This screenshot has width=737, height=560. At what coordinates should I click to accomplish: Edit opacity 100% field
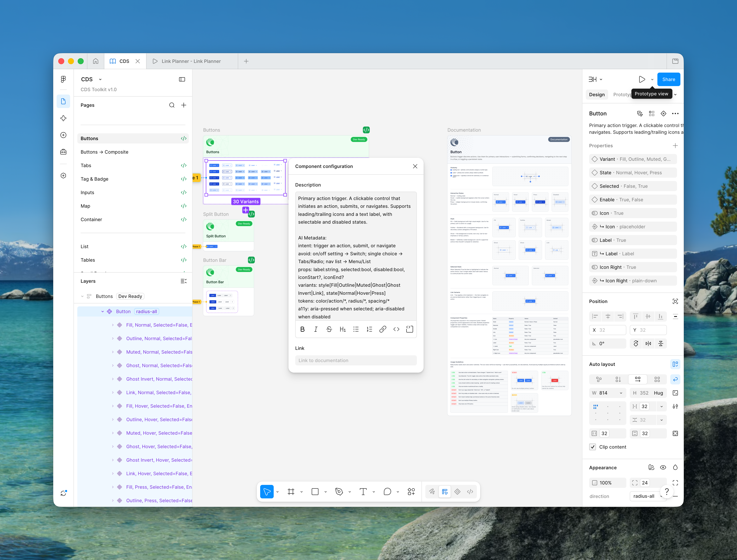point(608,483)
